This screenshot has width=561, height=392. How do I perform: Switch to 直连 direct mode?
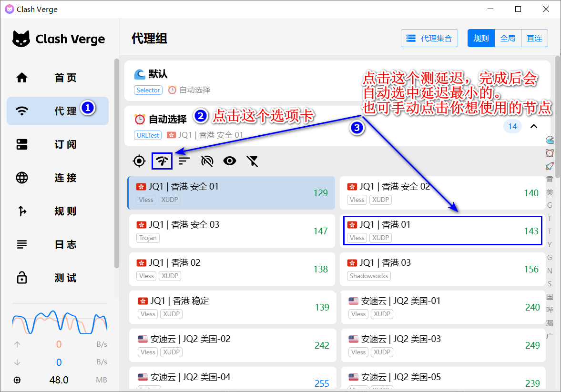534,38
